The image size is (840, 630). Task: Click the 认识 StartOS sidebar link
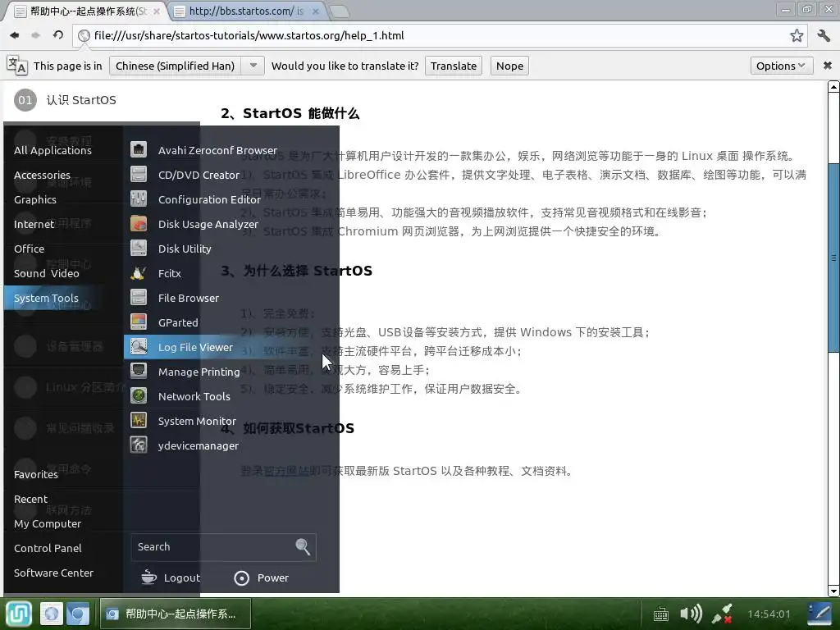tap(81, 100)
